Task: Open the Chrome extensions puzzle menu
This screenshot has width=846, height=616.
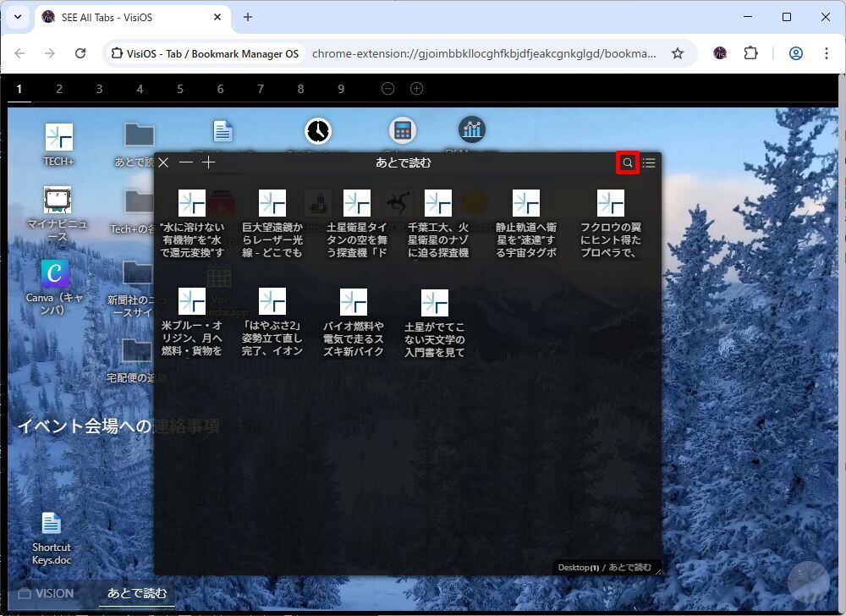Action: pyautogui.click(x=750, y=52)
